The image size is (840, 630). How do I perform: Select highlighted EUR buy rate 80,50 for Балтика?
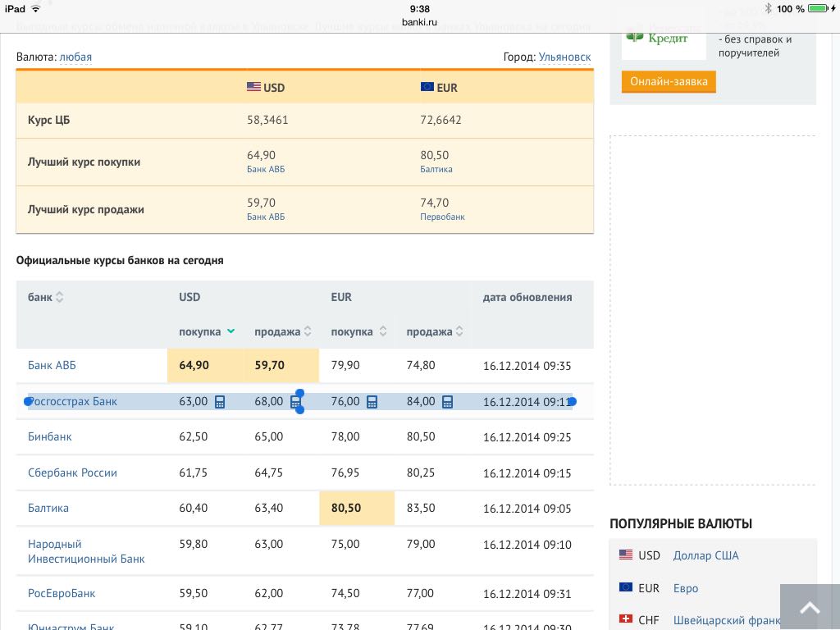tap(346, 508)
